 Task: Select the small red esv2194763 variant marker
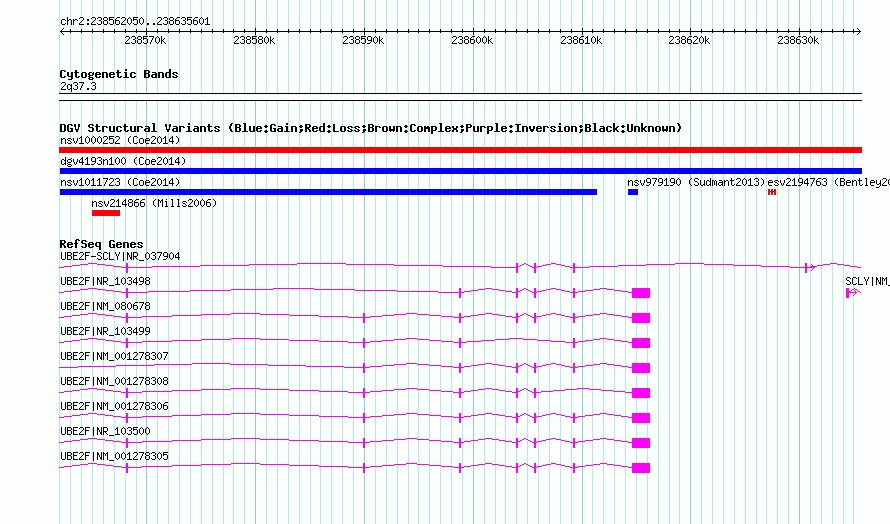pyautogui.click(x=772, y=192)
